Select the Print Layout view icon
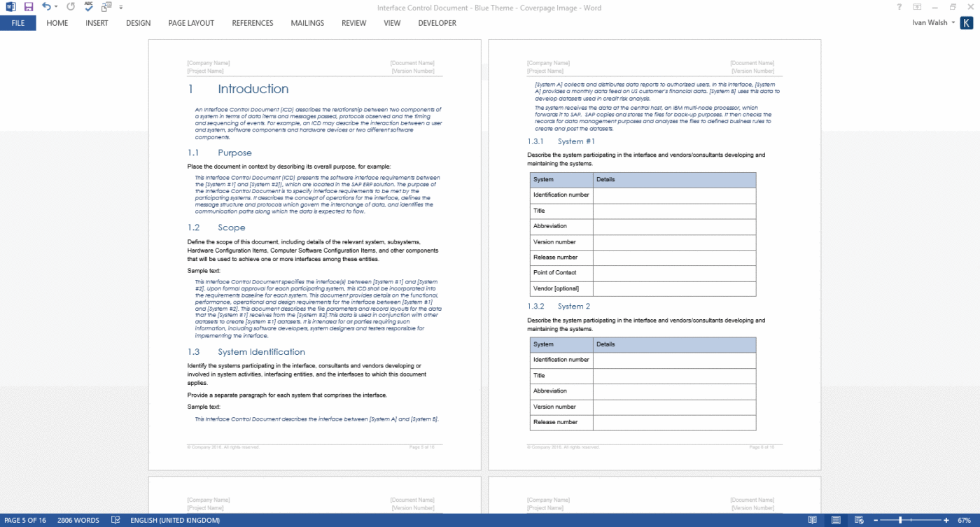This screenshot has width=980, height=527. [x=835, y=520]
